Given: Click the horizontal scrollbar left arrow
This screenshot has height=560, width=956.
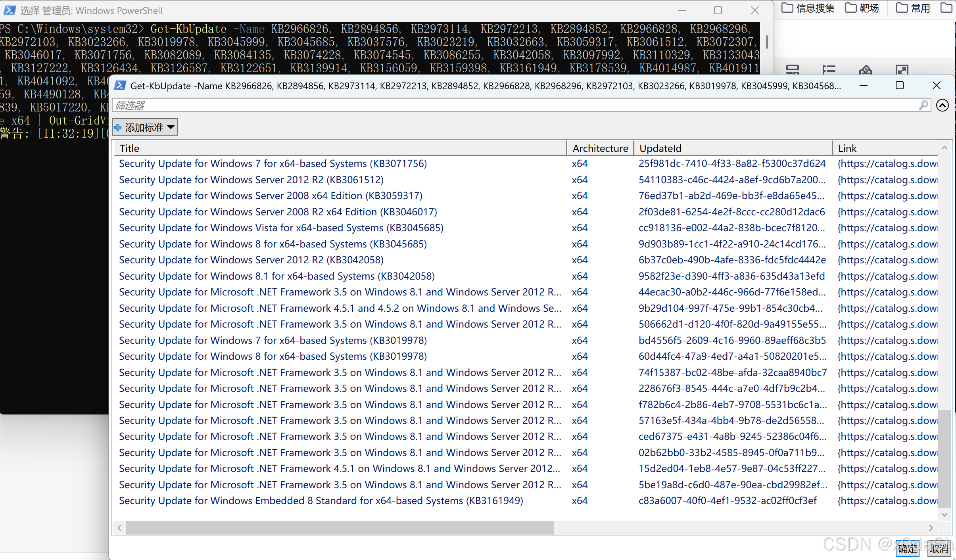Looking at the screenshot, I should point(119,528).
